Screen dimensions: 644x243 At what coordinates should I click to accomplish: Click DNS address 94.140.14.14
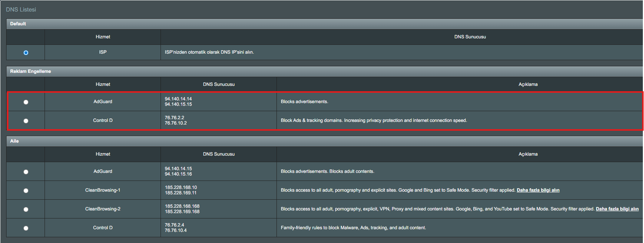[178, 99]
